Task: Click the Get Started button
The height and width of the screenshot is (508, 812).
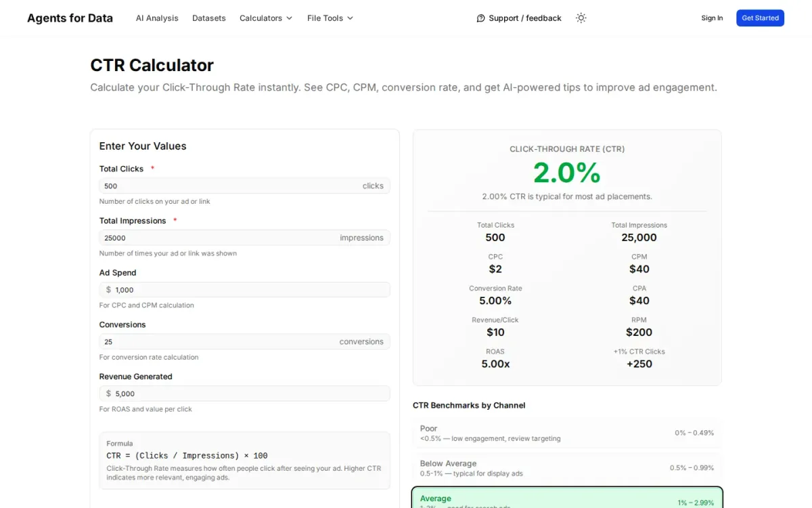Action: coord(760,18)
